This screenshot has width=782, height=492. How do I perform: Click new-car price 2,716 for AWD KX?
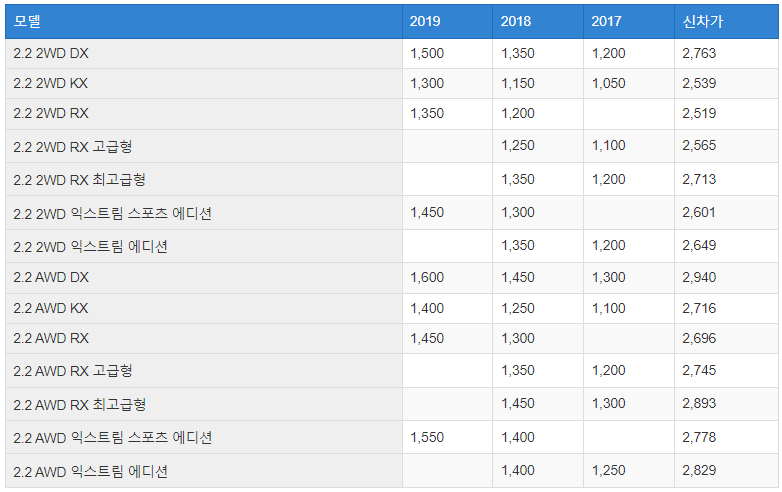(699, 308)
